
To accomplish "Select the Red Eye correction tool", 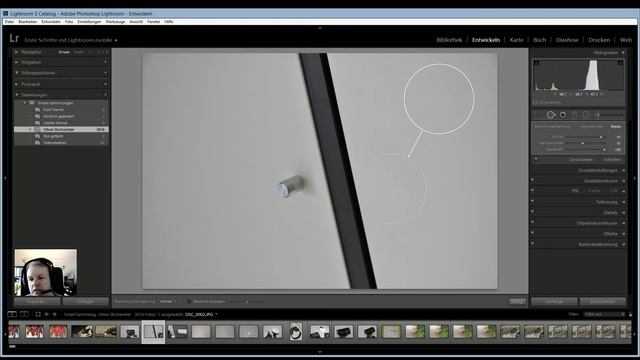I will pos(563,115).
